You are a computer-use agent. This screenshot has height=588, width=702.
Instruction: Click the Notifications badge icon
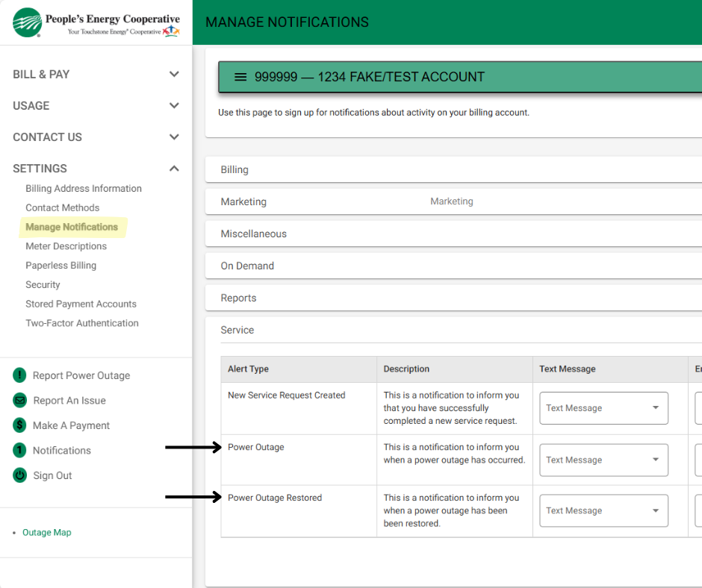[x=19, y=450]
